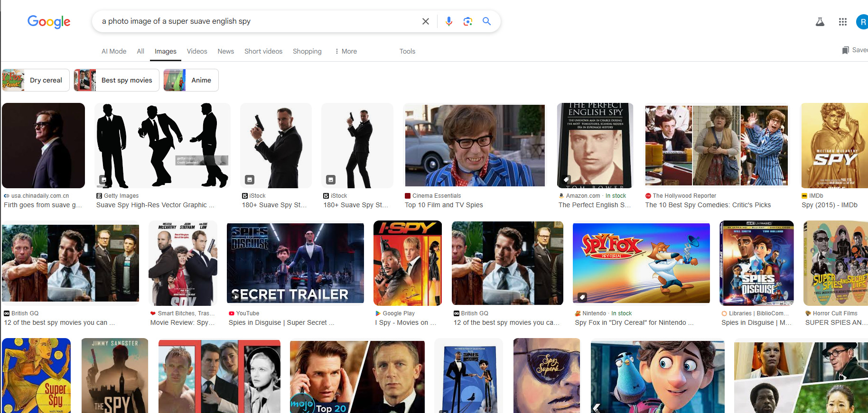The image size is (868, 413).
Task: Open Spies in Disguise Blu-ray cover
Action: tap(756, 263)
